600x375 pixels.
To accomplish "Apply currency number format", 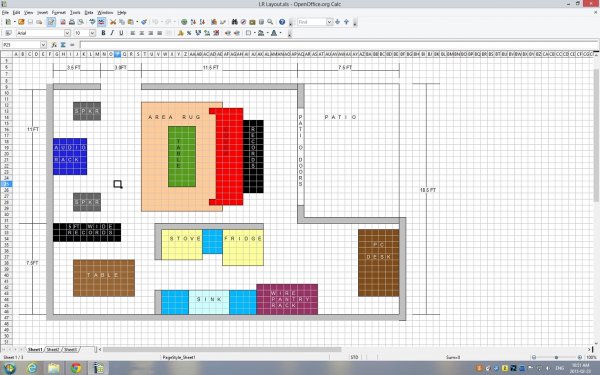I will [x=180, y=33].
